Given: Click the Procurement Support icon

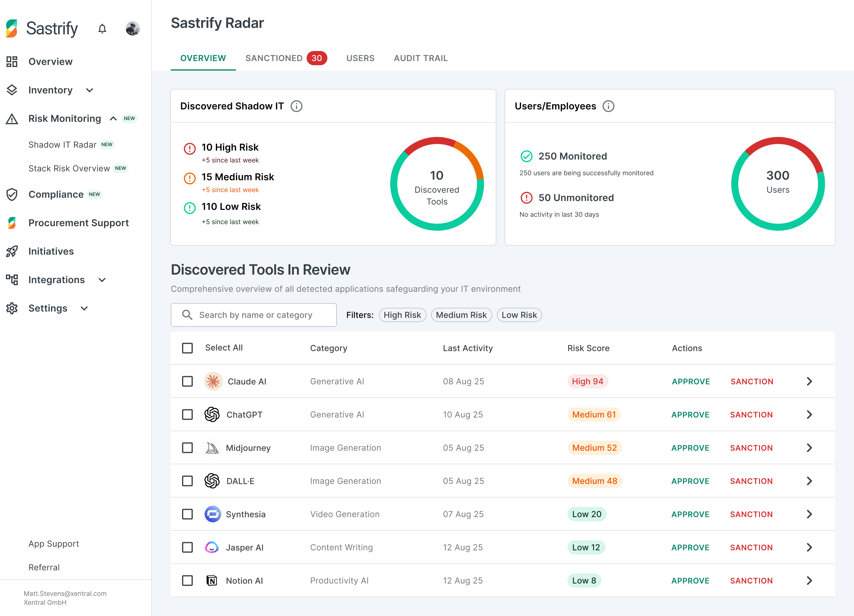Looking at the screenshot, I should [x=12, y=223].
